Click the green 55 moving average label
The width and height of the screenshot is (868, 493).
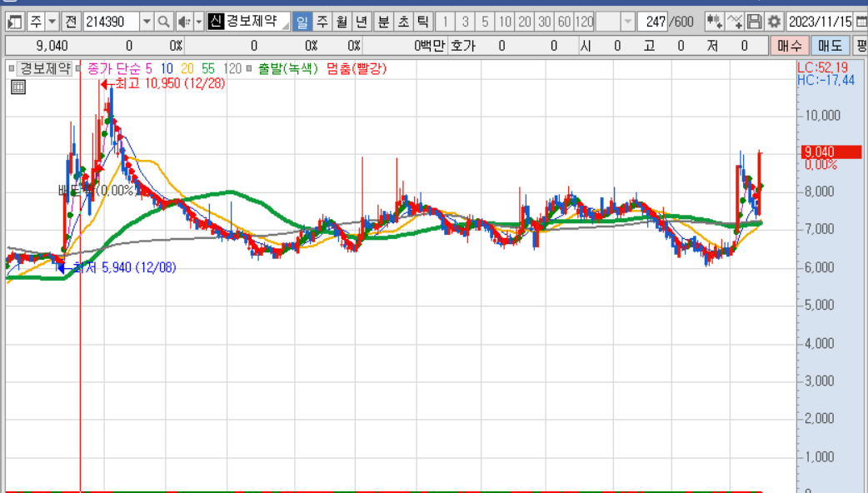tap(208, 68)
